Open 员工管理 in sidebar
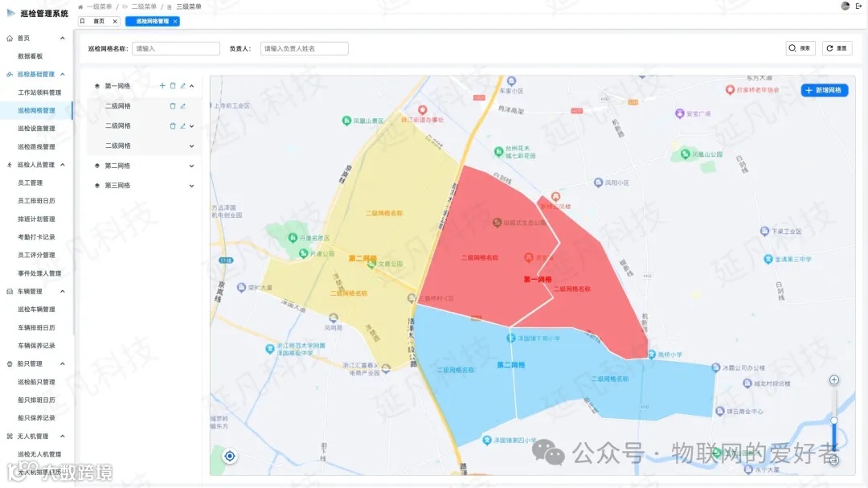This screenshot has height=488, width=868. (30, 182)
